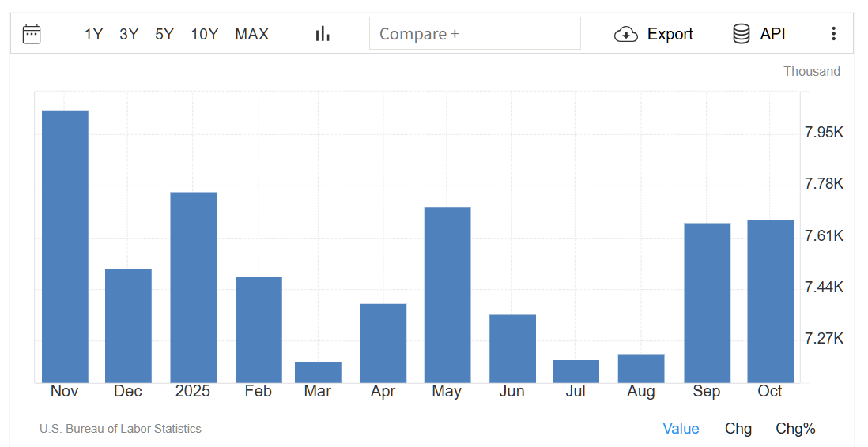
Task: Click the bar chart type icon
Action: 323,34
